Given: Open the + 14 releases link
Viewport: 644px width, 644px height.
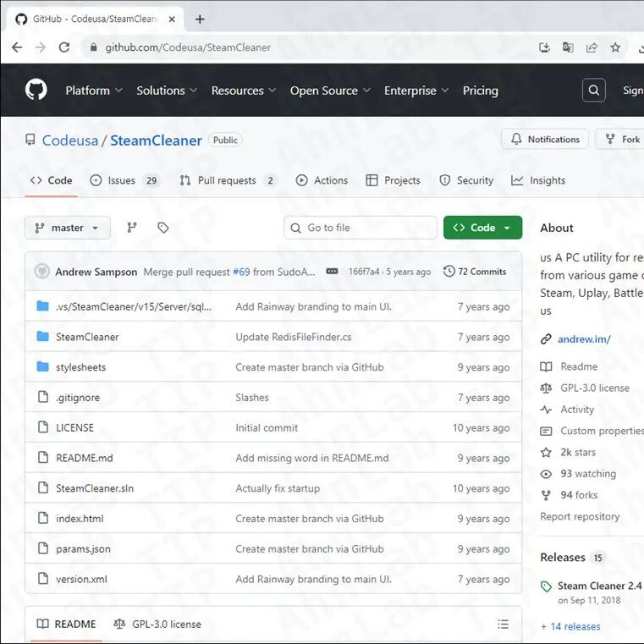Looking at the screenshot, I should coord(570,626).
